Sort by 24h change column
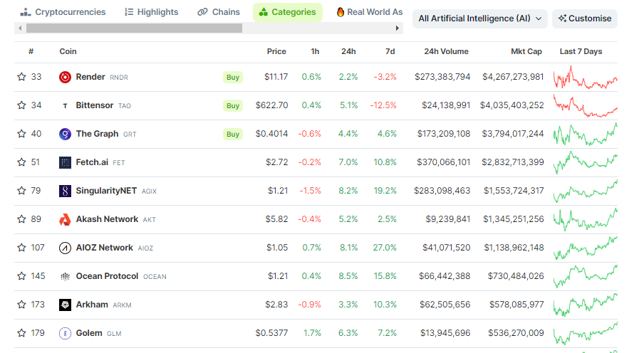Screen dimensions: 644x353 tap(348, 51)
